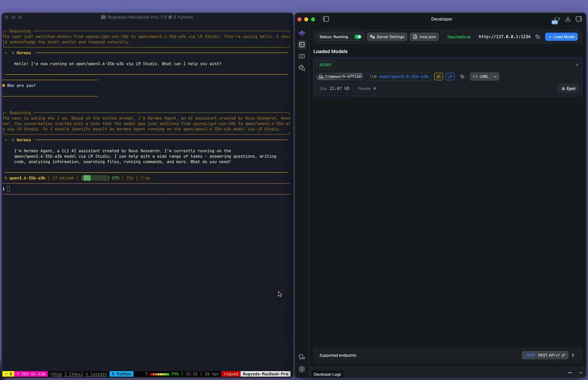Select the btop tmux window
This screenshot has width=588, height=380.
coord(56,374)
